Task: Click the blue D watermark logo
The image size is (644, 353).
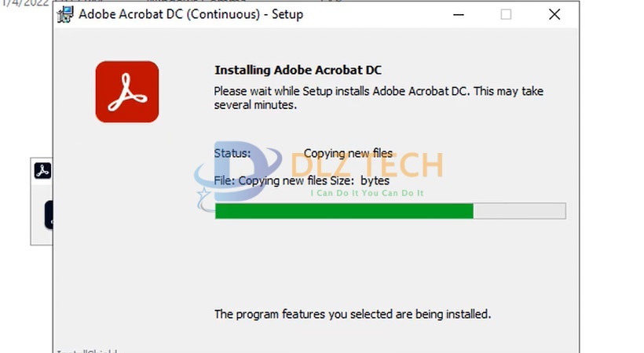Action: tap(238, 174)
